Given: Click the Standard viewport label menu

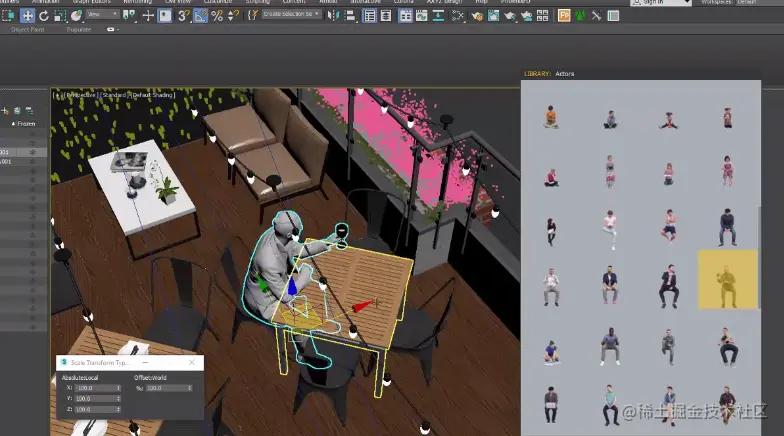Looking at the screenshot, I should coord(114,94).
